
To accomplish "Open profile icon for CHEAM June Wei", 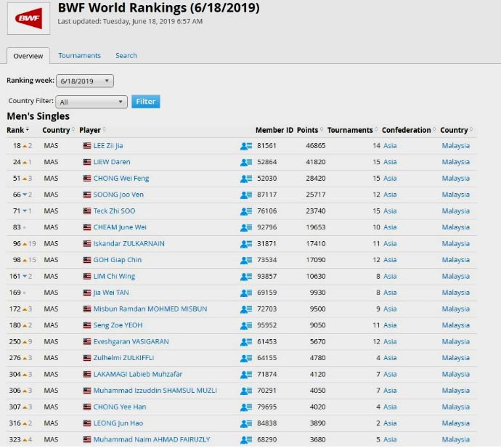I will pyautogui.click(x=245, y=228).
